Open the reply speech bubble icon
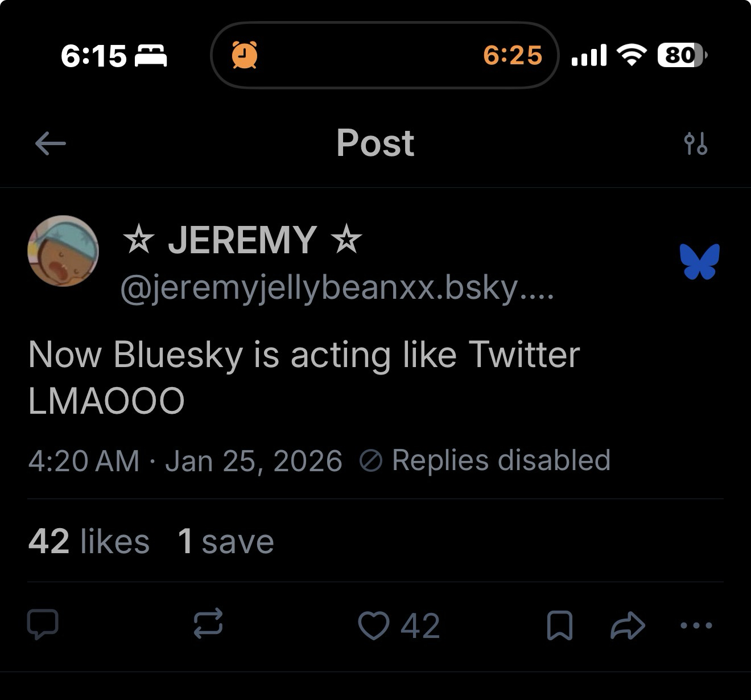 coord(43,625)
